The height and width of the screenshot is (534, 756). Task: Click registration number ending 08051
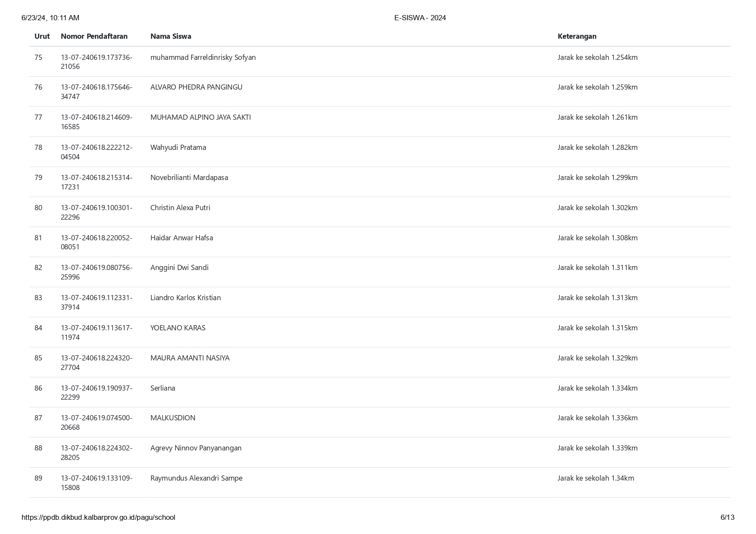pos(97,242)
